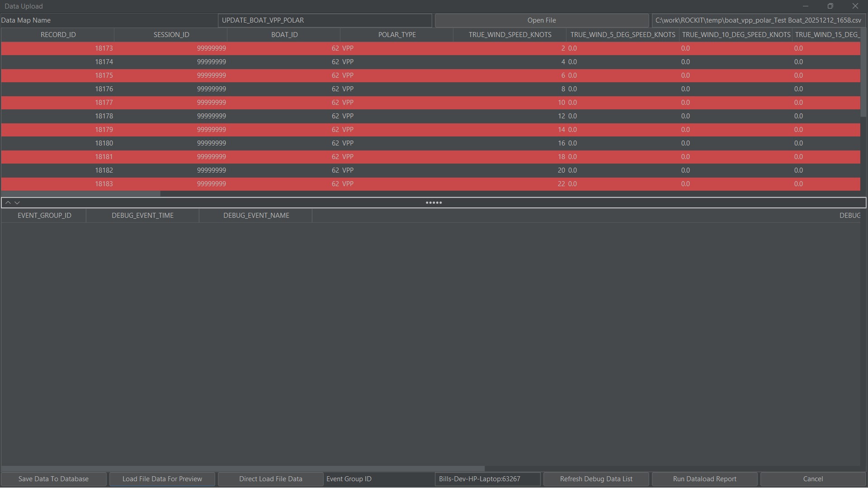
Task: Click the CSV file path field
Action: (x=758, y=20)
